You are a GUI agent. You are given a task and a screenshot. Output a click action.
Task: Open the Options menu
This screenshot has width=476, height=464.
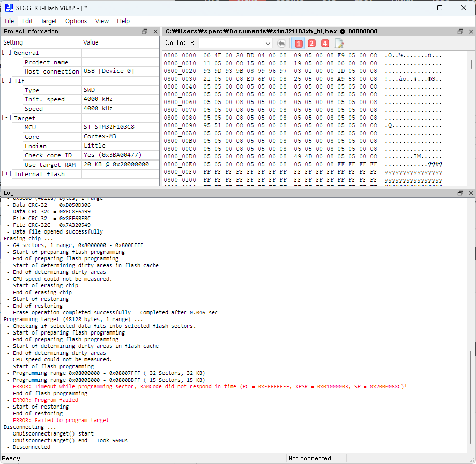[76, 21]
